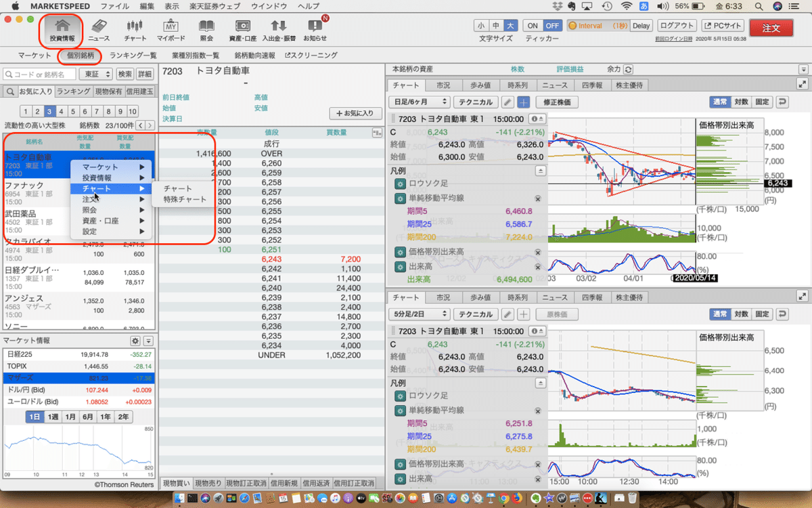Screen dimensions: 812x508
Task: Click the お気に入り button for トヨタ自動車
Action: (355, 113)
